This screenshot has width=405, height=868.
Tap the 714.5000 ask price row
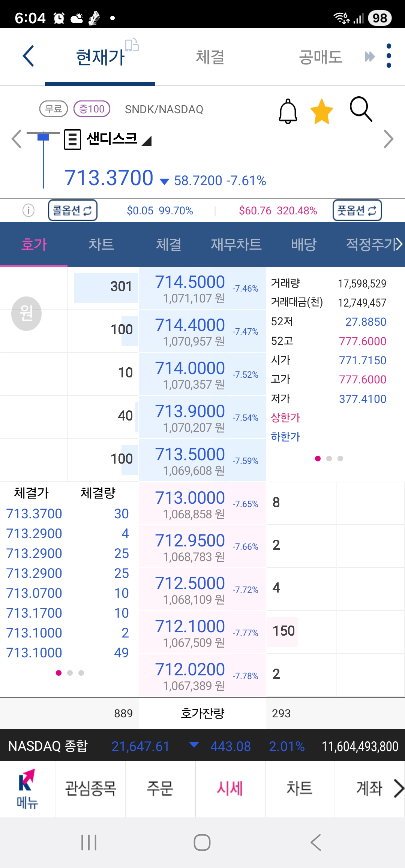click(x=202, y=288)
